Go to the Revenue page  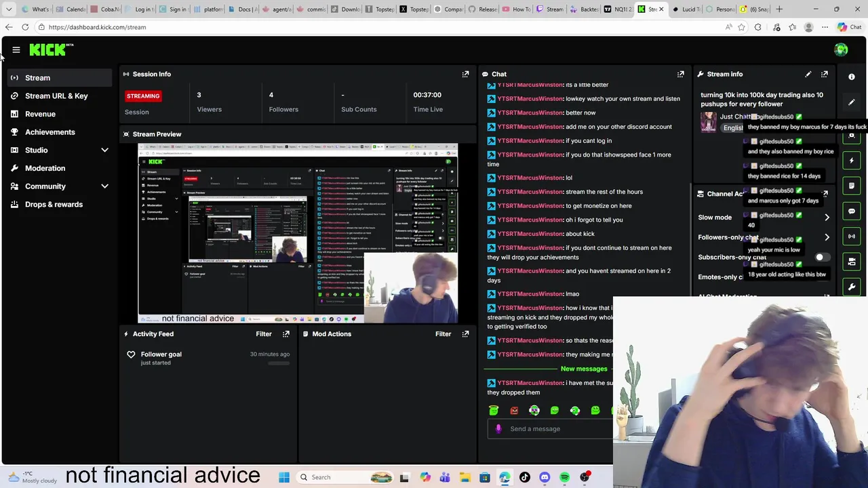[60, 114]
